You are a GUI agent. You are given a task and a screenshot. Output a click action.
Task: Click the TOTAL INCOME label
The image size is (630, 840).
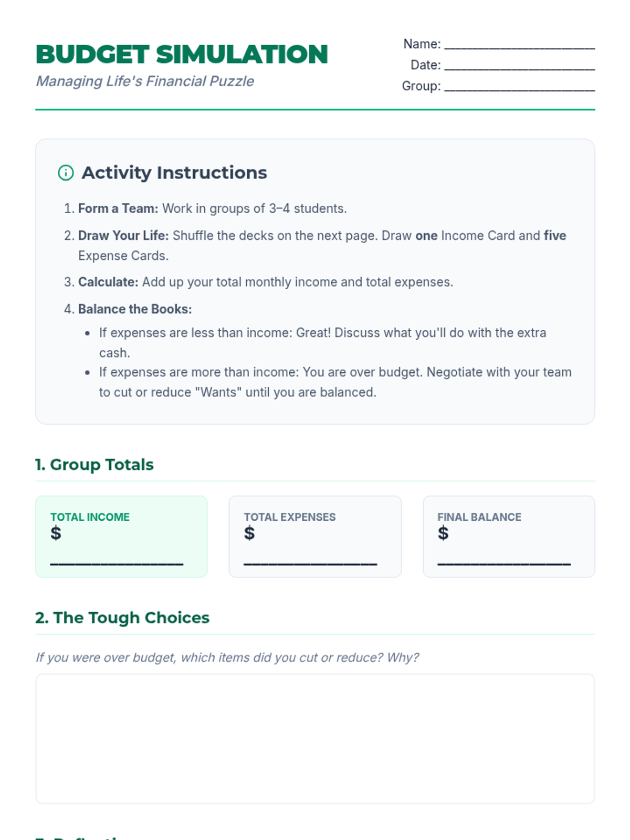90,517
